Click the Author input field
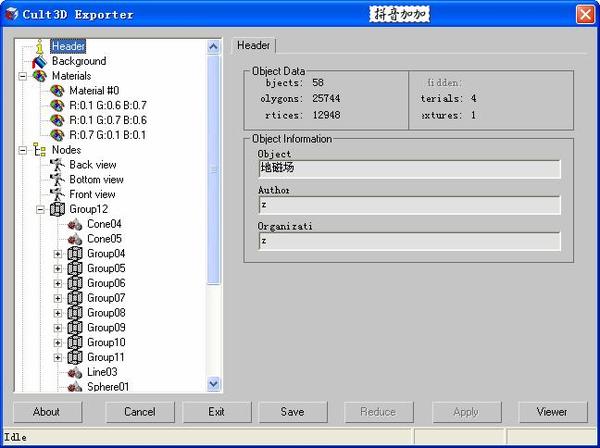 pyautogui.click(x=409, y=205)
